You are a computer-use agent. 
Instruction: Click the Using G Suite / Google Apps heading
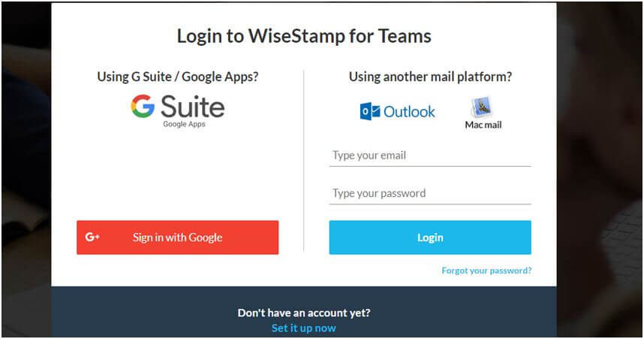click(x=178, y=77)
